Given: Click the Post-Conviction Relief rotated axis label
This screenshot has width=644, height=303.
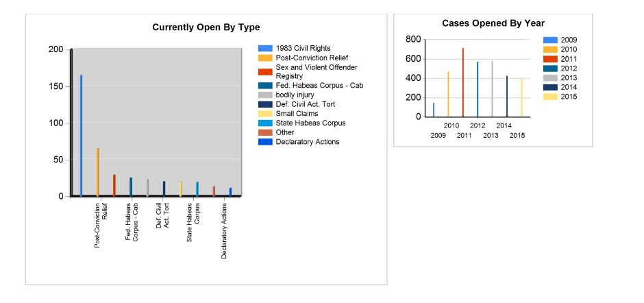Looking at the screenshot, I should pos(101,225).
